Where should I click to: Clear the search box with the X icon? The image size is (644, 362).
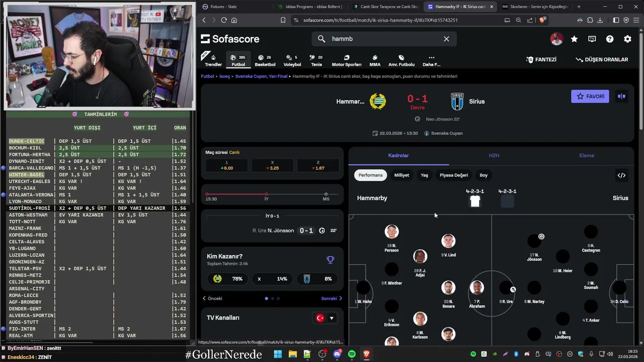446,39
